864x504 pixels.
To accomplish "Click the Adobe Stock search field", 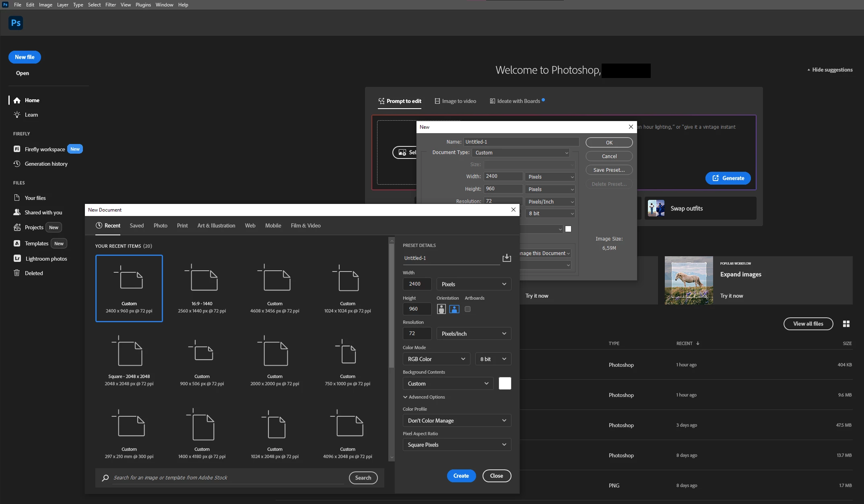I will 229,477.
